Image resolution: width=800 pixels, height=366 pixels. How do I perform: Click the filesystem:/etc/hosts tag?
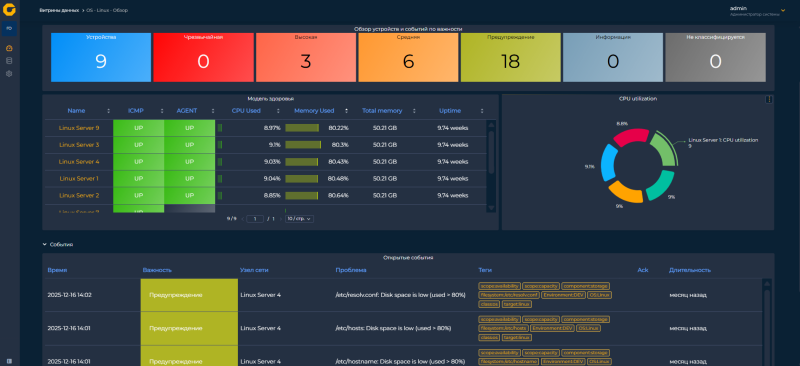point(503,328)
